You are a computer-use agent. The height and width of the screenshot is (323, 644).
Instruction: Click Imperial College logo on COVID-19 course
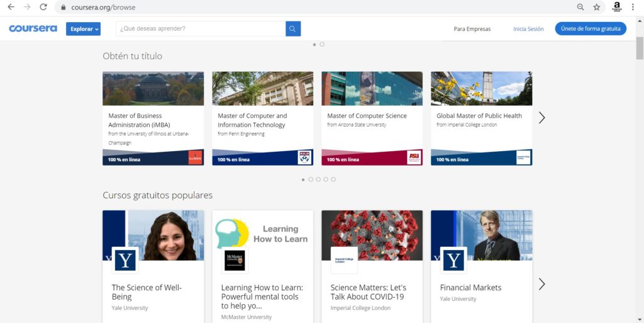[x=344, y=261]
